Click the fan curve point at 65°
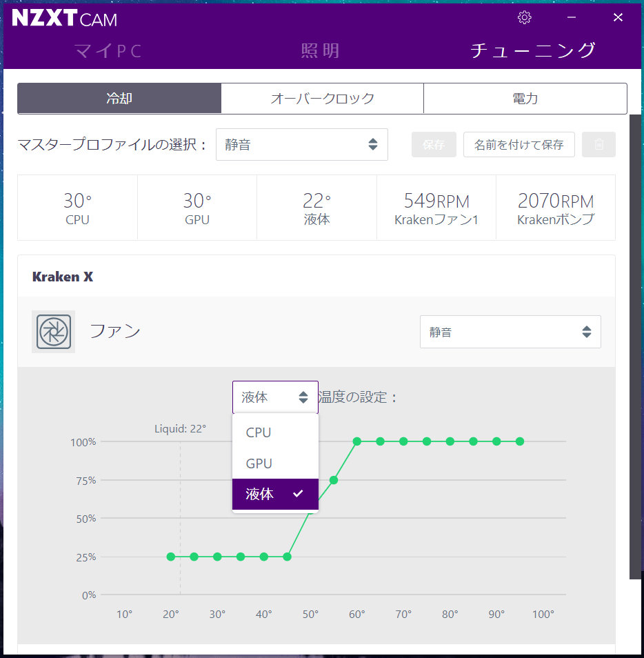This screenshot has height=658, width=644. coord(380,441)
